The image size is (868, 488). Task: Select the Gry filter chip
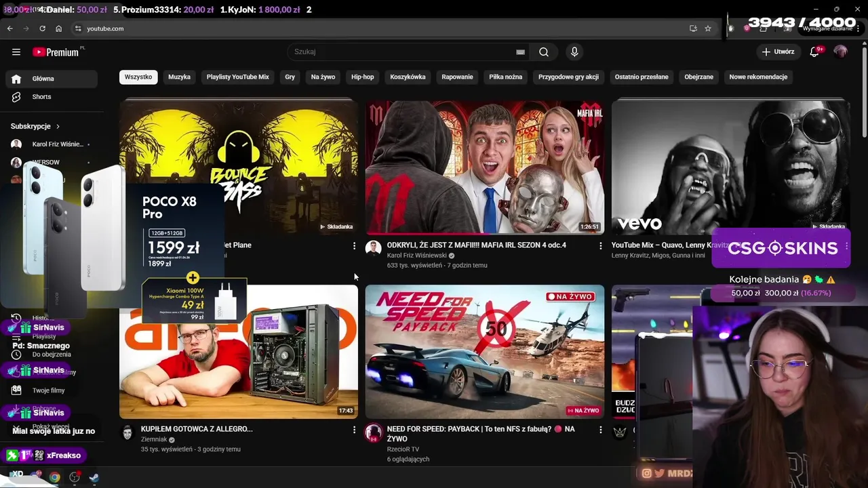(x=290, y=77)
